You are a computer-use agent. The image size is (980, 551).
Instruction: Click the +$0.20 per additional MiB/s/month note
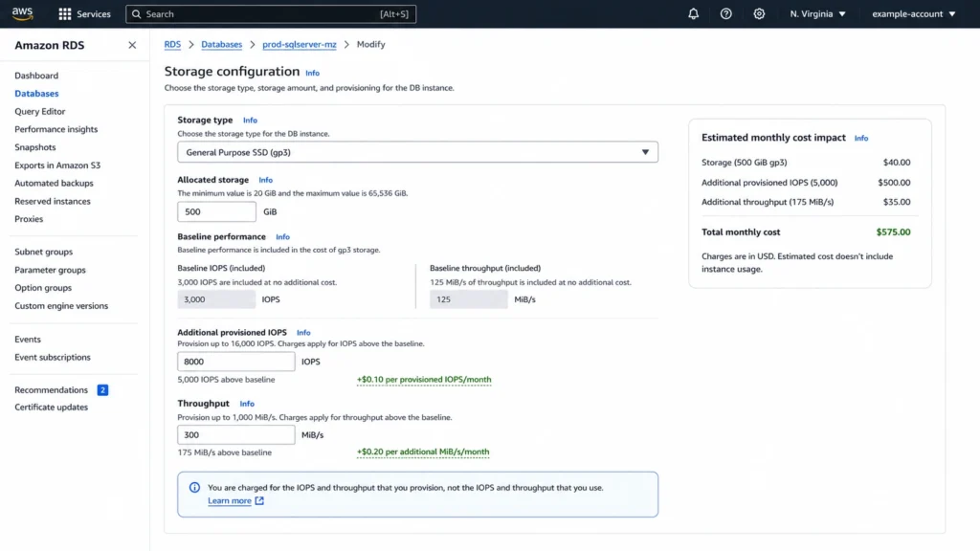pyautogui.click(x=423, y=452)
